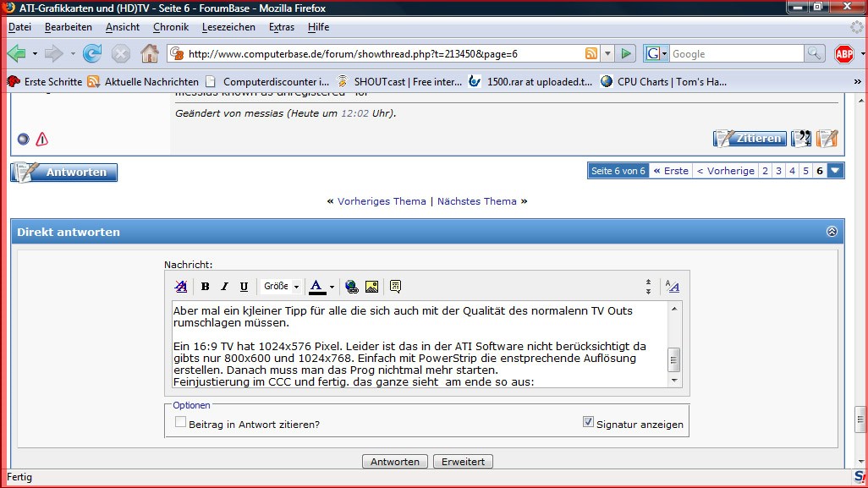Image resolution: width=868 pixels, height=488 pixels.
Task: Click the post status circle icon
Action: (x=23, y=139)
